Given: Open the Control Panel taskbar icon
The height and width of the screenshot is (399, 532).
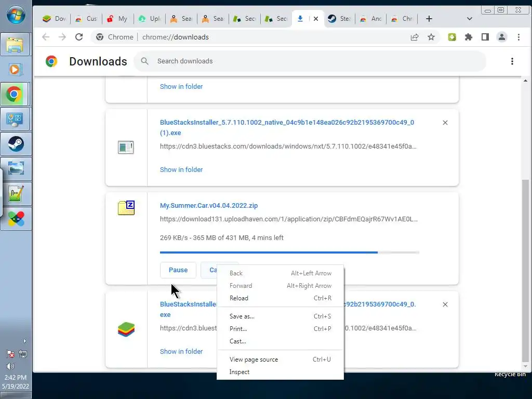Looking at the screenshot, I should click(15, 119).
